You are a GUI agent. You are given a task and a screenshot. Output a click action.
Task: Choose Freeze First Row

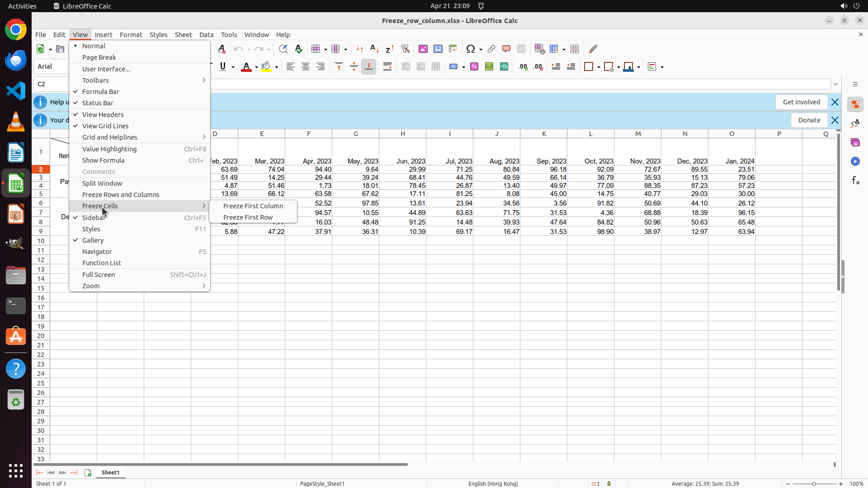[248, 217]
